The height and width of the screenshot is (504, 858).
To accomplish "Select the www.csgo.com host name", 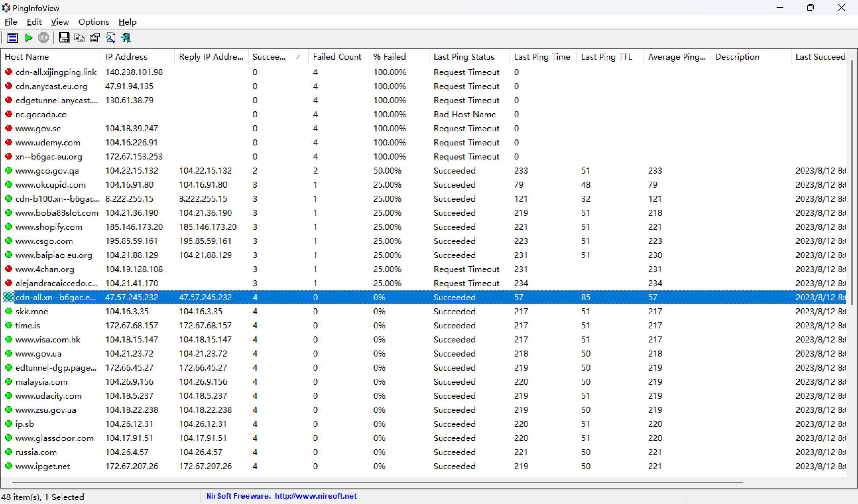I will 44,241.
